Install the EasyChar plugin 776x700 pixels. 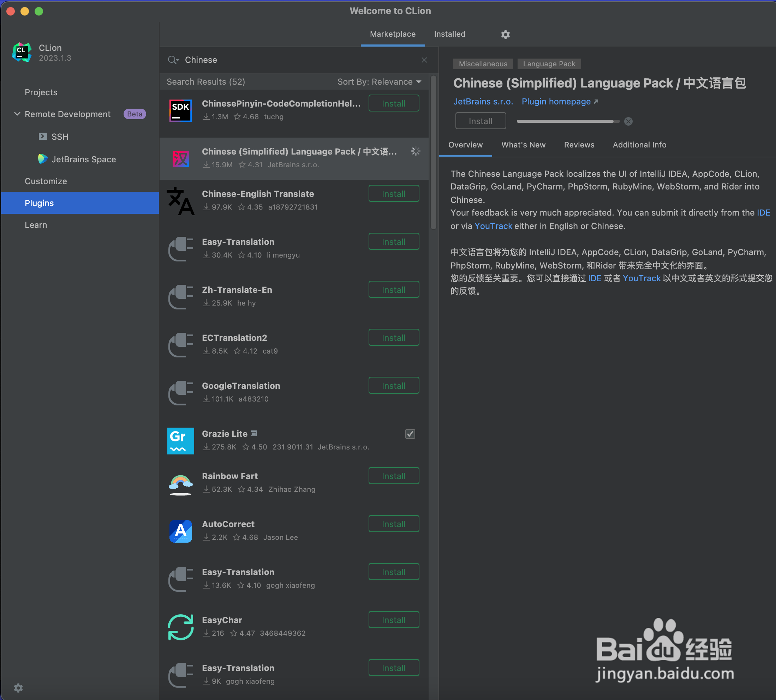click(x=393, y=620)
